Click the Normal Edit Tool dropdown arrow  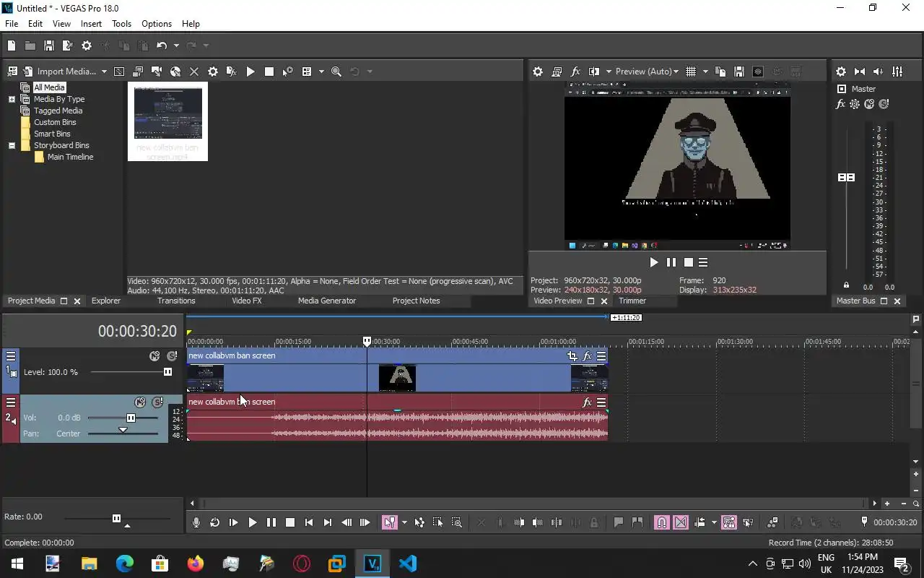click(x=404, y=522)
